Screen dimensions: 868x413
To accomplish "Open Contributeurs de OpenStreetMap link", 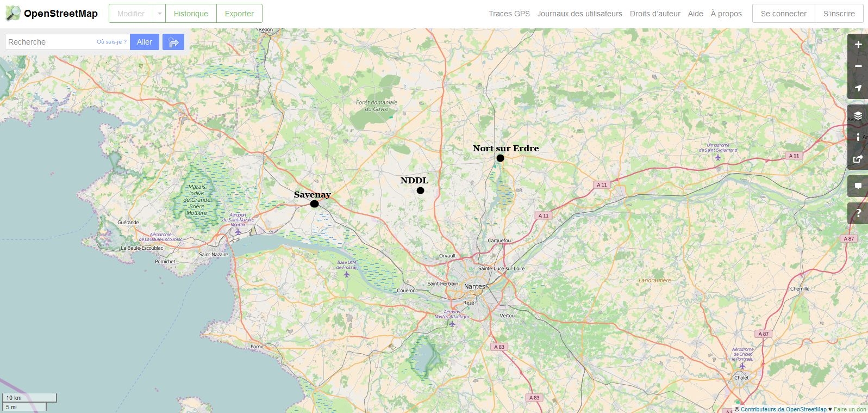I will pyautogui.click(x=783, y=409).
